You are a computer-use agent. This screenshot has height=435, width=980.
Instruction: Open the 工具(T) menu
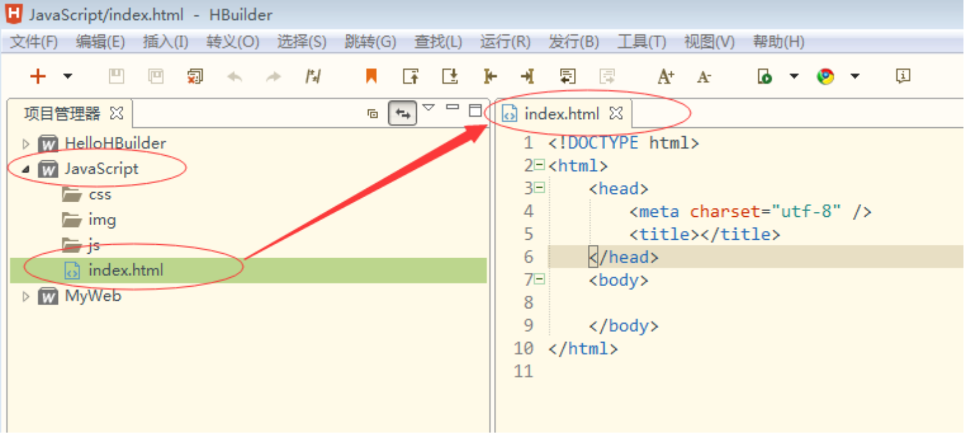coord(642,42)
